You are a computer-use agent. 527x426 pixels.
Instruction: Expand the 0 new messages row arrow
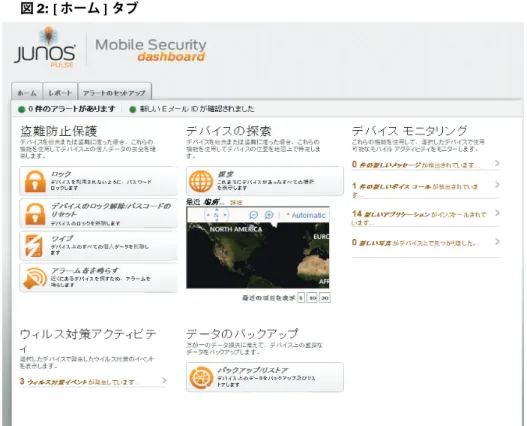point(497,163)
